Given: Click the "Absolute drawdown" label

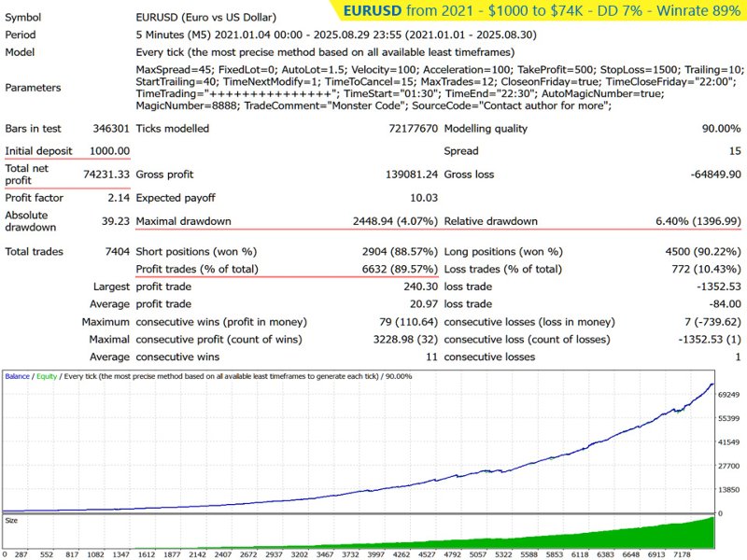Looking at the screenshot, I should [31, 221].
